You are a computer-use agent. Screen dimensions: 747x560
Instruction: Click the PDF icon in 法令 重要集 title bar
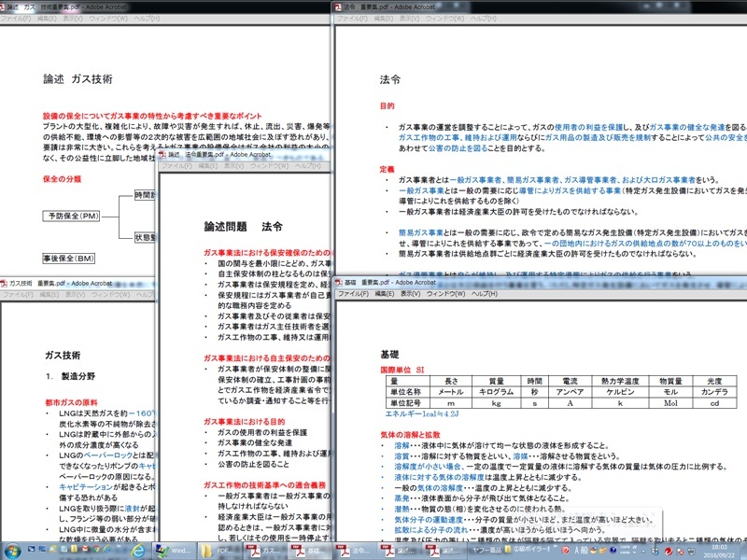tap(338, 7)
